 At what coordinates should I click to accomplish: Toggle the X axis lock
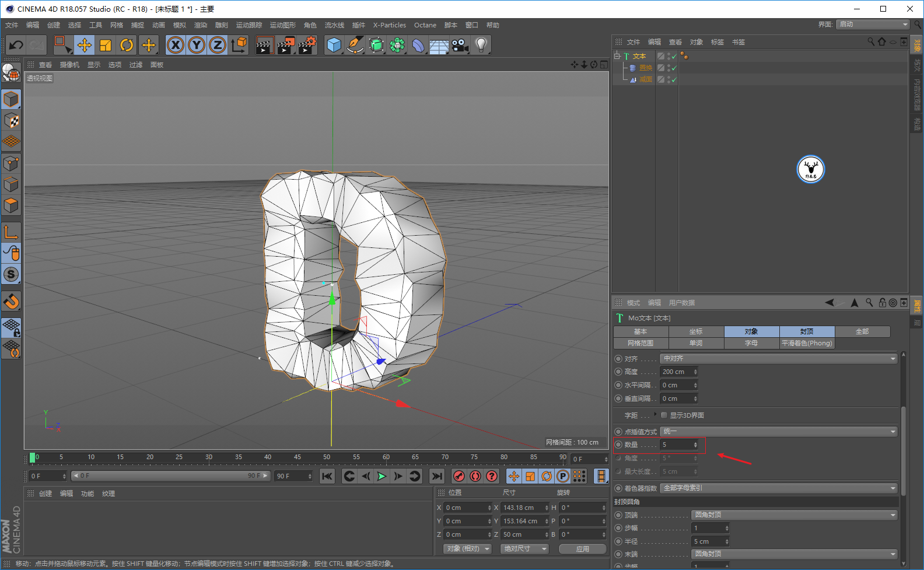(176, 45)
